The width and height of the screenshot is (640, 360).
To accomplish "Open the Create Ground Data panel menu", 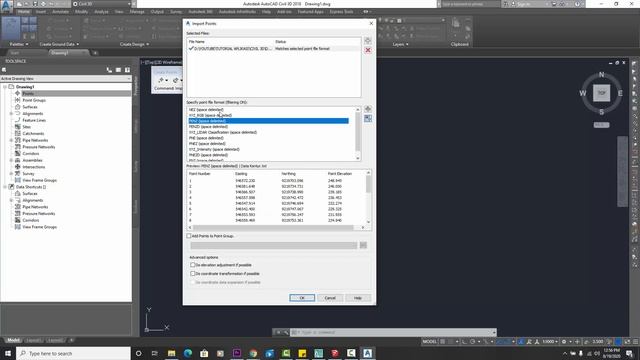I will [x=59, y=44].
